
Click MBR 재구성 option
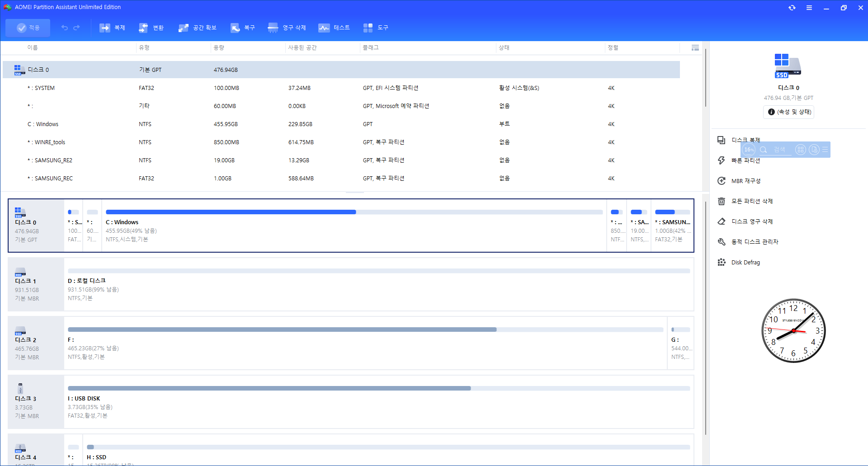pos(746,181)
